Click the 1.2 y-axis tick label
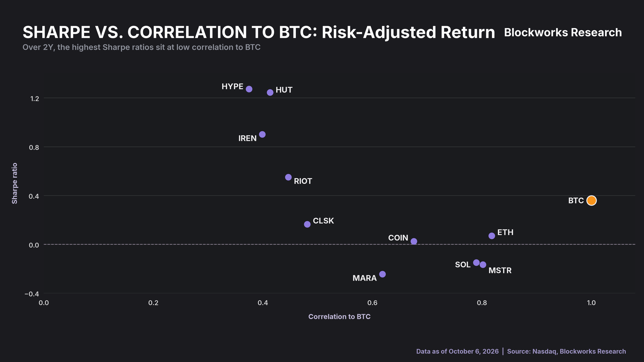Screen dimensions: 644x362 point(35,99)
